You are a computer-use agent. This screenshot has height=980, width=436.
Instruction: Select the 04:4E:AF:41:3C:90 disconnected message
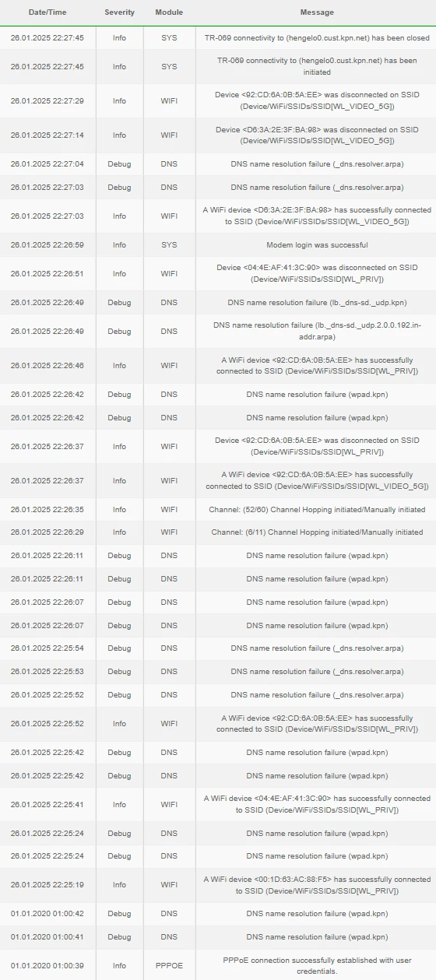pyautogui.click(x=317, y=273)
